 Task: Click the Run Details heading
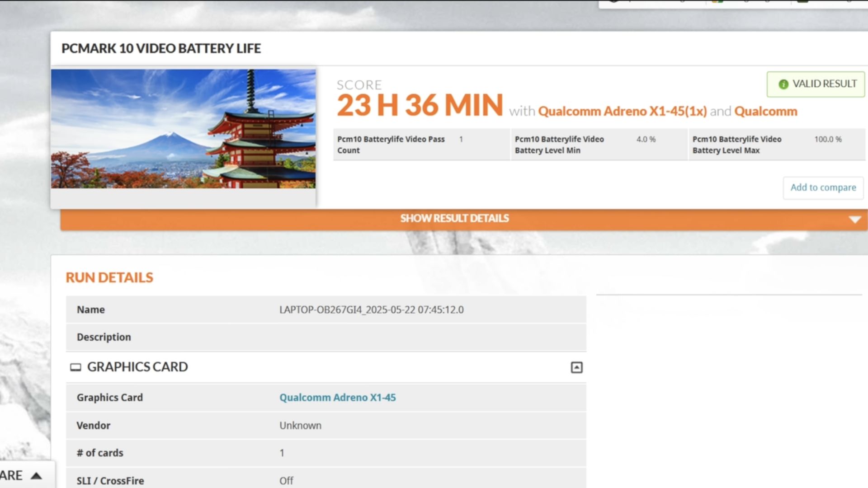[109, 277]
